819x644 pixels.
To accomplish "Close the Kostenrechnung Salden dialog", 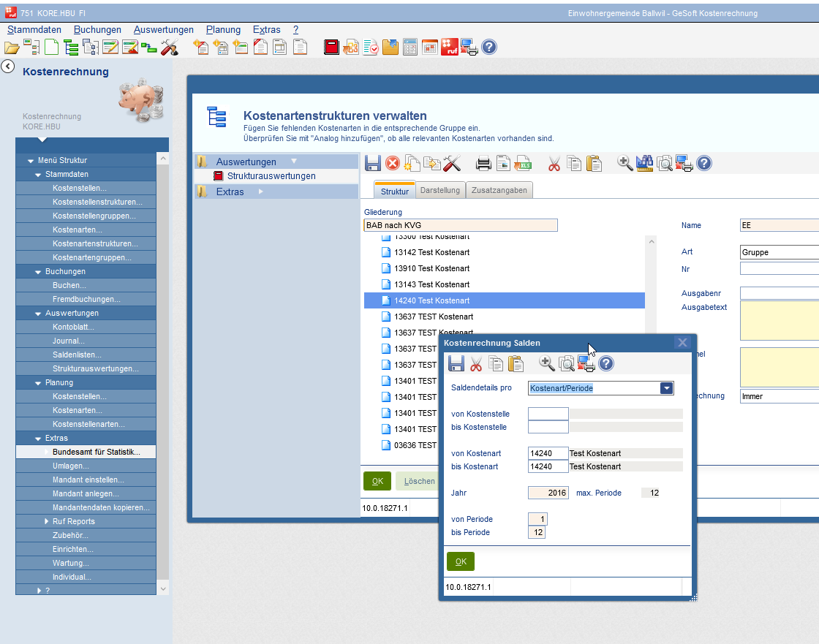I will click(682, 343).
